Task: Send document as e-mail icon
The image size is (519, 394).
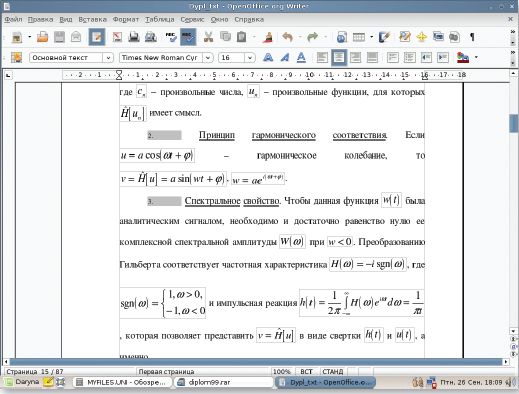Action: pos(76,37)
